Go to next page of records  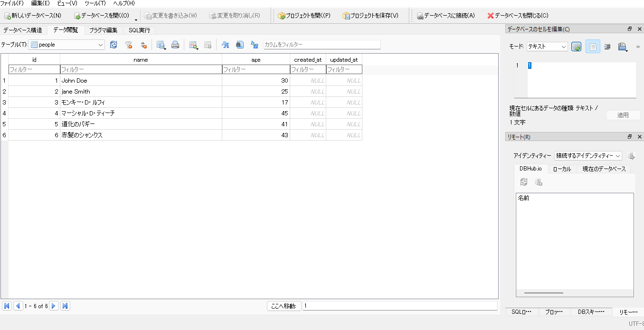(x=54, y=306)
